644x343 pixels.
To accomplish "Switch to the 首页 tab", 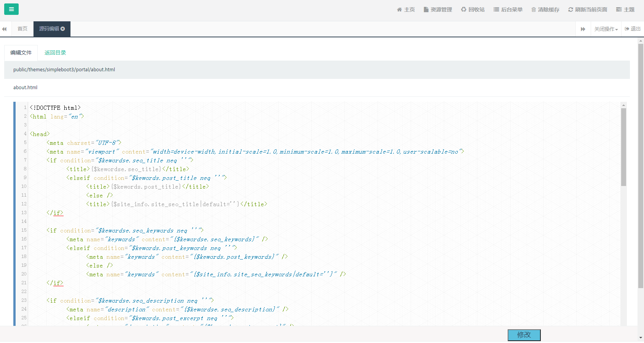I will tap(22, 29).
